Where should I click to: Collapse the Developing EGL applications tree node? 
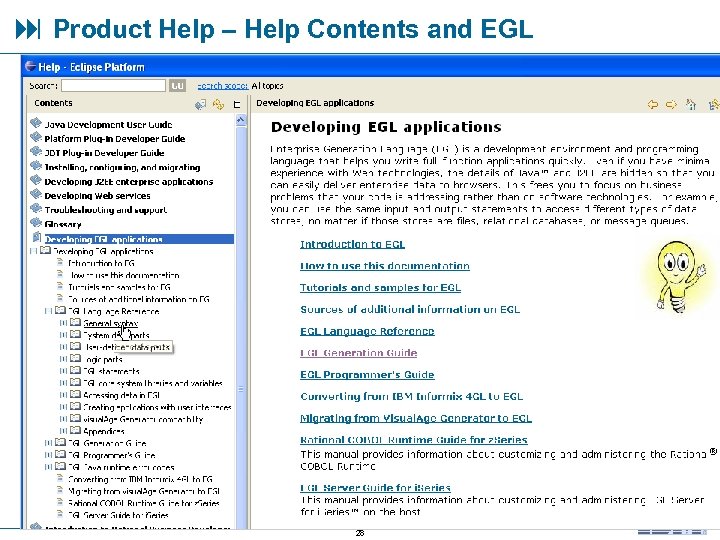[33, 251]
